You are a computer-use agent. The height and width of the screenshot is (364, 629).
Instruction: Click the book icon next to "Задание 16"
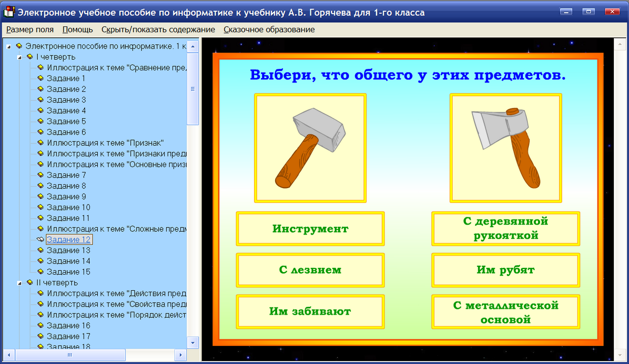tap(40, 325)
